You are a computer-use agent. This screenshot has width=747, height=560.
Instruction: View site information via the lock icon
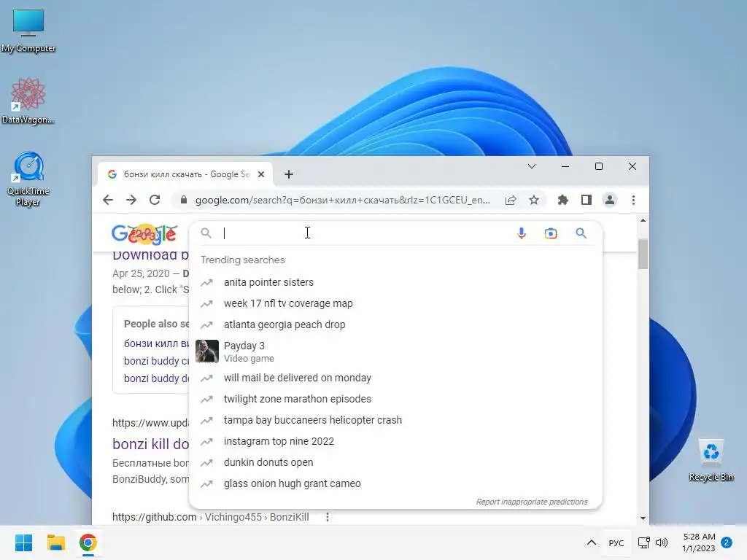click(x=183, y=200)
